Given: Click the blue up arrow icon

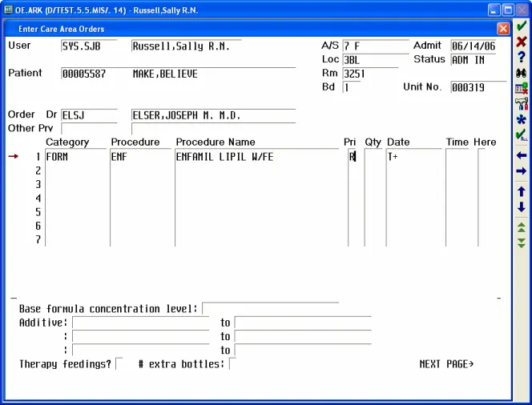Looking at the screenshot, I should [x=522, y=192].
